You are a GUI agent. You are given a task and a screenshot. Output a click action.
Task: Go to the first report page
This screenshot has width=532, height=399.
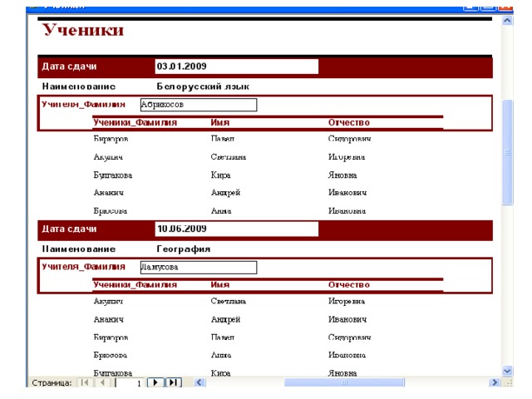[85, 382]
